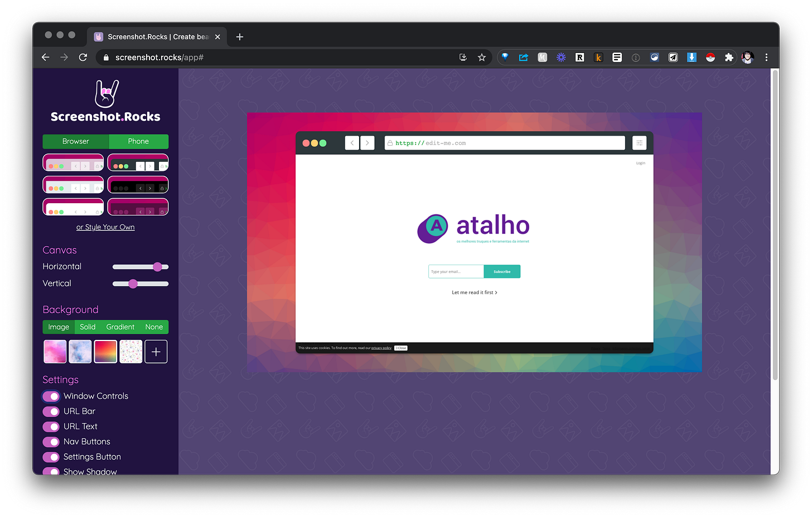Open the Chrome three-dot menu
The width and height of the screenshot is (812, 518).
(x=766, y=57)
